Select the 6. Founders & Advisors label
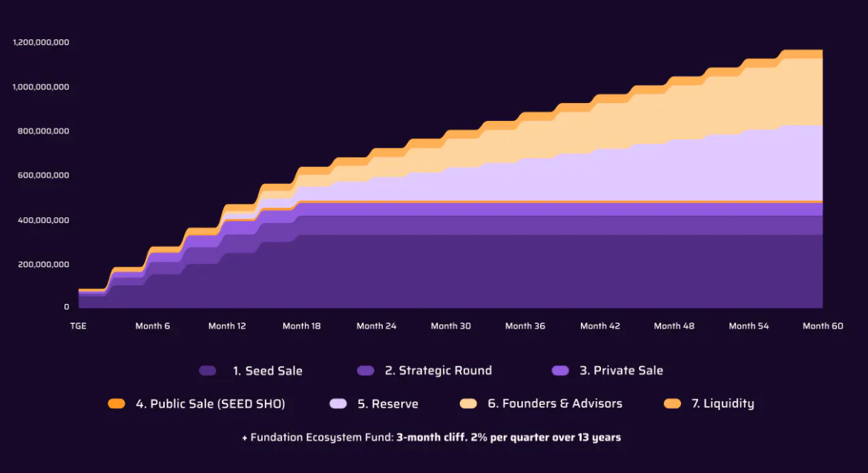 click(x=555, y=404)
